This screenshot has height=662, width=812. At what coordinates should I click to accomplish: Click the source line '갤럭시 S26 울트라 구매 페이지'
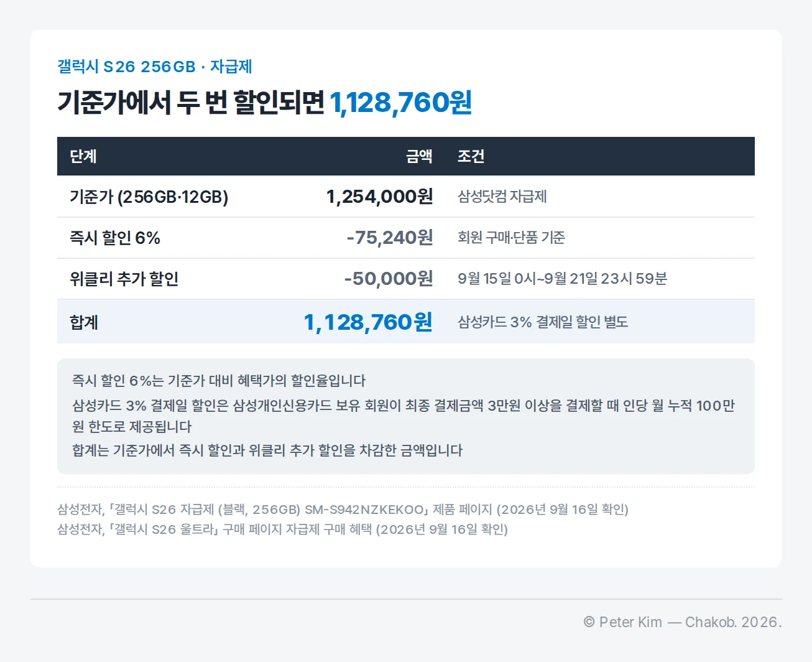coord(283,529)
